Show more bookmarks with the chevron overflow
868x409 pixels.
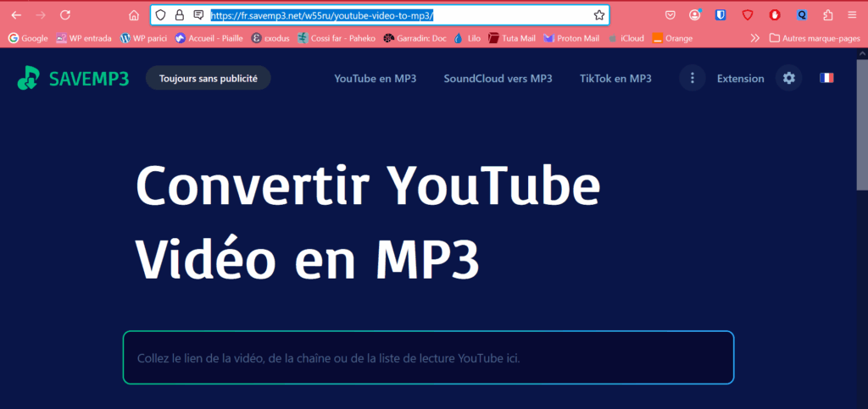tap(755, 38)
